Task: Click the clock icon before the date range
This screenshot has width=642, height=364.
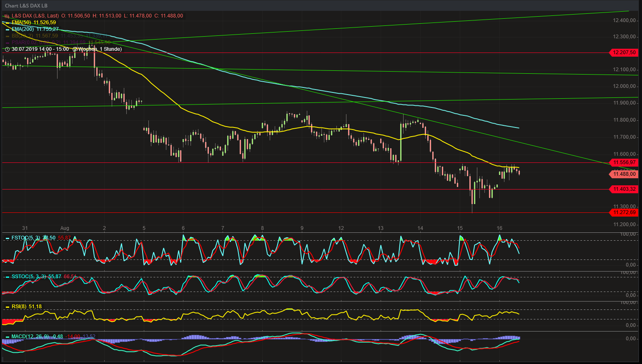Action: 7,49
